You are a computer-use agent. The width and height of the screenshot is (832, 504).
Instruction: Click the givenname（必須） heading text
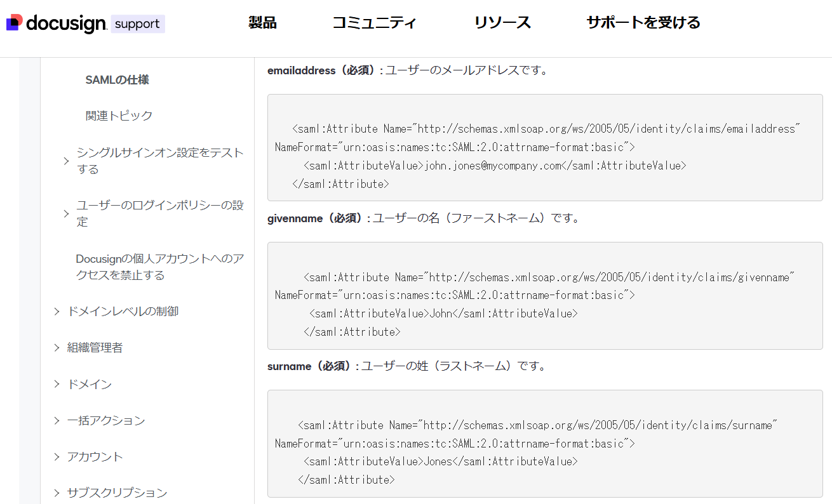[316, 218]
